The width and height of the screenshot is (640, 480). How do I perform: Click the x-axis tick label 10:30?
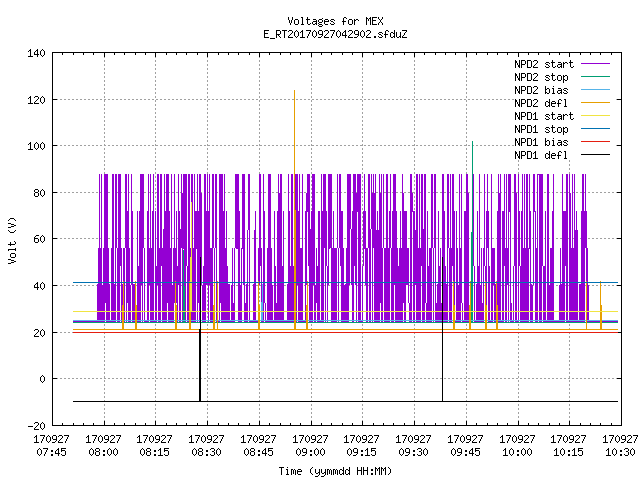point(620,452)
